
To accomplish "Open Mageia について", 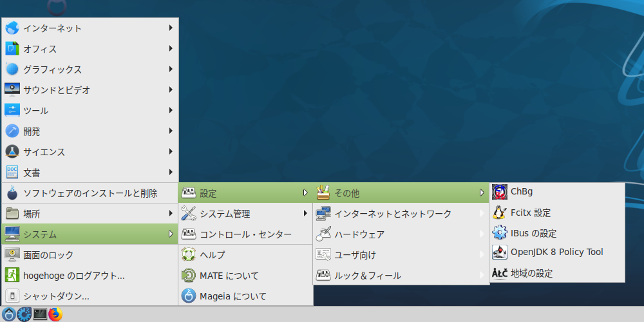I will 245,296.
